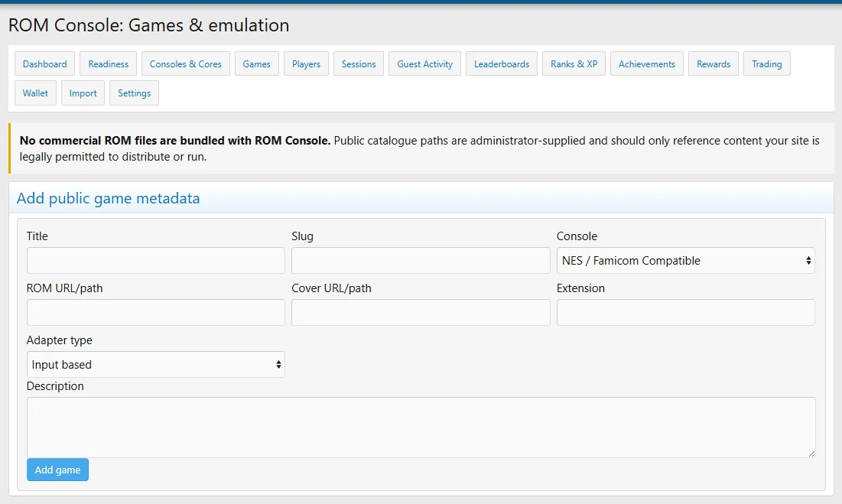
Task: Select the Games tab
Action: click(257, 64)
